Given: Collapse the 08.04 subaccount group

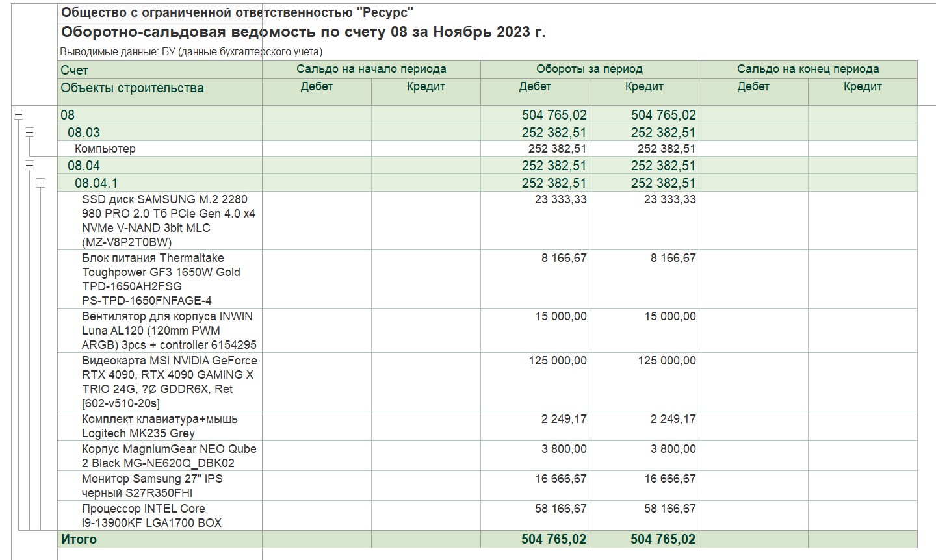Looking at the screenshot, I should (x=29, y=166).
